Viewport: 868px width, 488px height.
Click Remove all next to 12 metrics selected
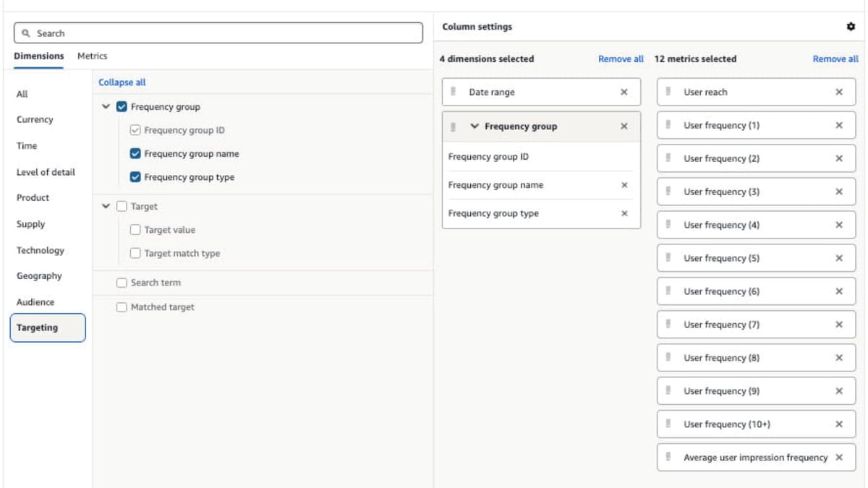(835, 59)
